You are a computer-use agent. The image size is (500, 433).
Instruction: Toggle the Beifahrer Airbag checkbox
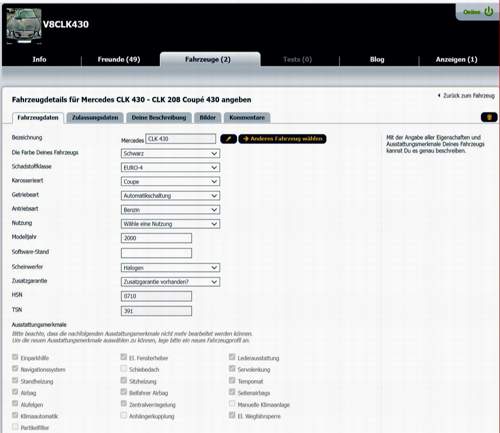[x=124, y=392]
